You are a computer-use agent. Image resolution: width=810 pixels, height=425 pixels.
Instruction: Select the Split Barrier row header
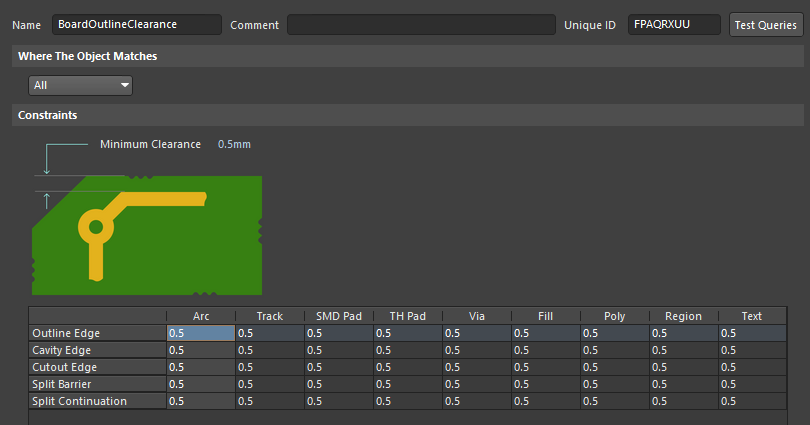[97, 384]
